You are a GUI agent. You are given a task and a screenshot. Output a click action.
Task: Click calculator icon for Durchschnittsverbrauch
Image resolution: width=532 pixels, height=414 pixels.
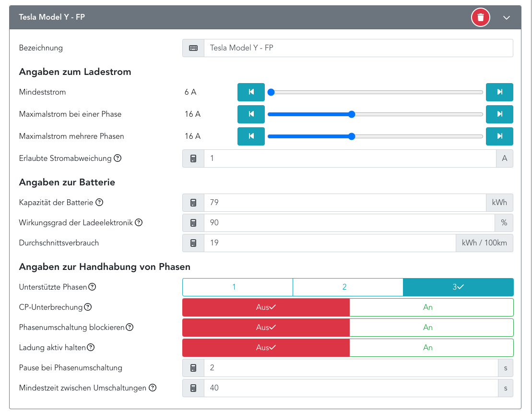point(193,243)
